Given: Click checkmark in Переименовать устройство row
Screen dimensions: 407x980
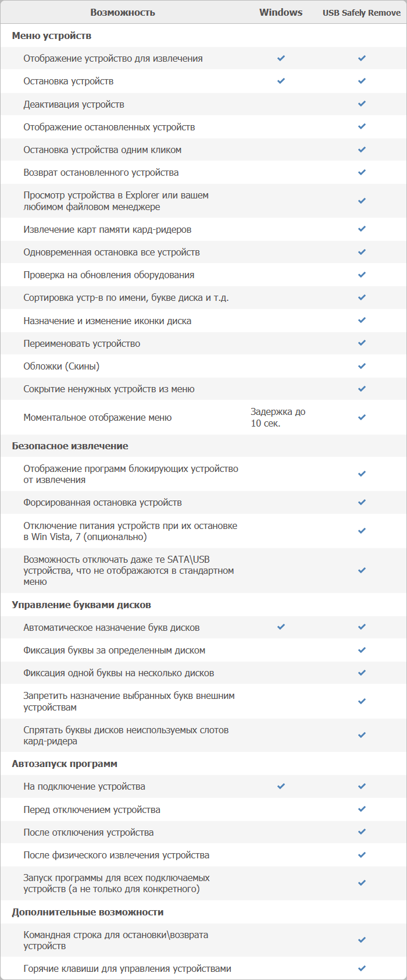Looking at the screenshot, I should coord(362,343).
